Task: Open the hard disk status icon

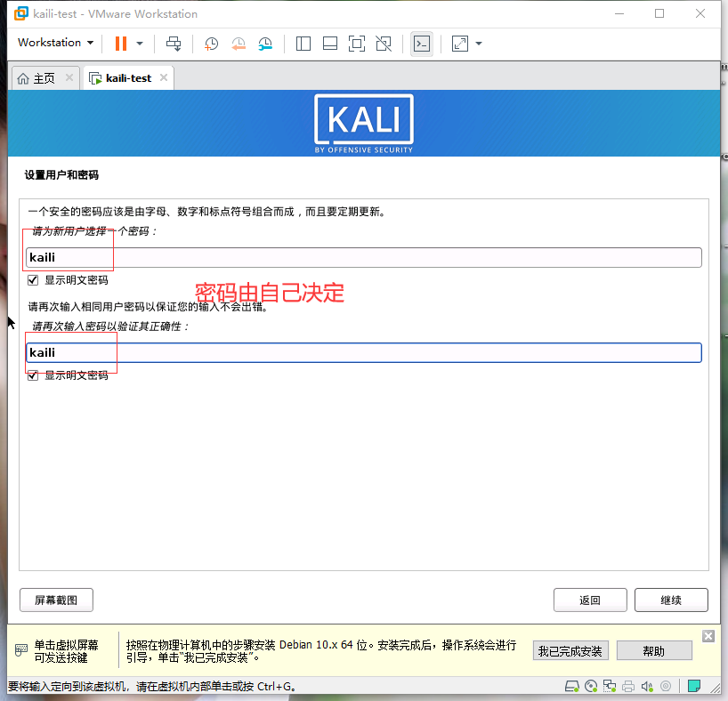Action: [x=572, y=686]
